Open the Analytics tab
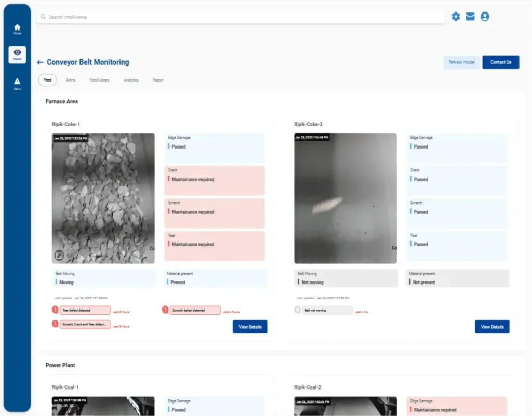 (131, 80)
